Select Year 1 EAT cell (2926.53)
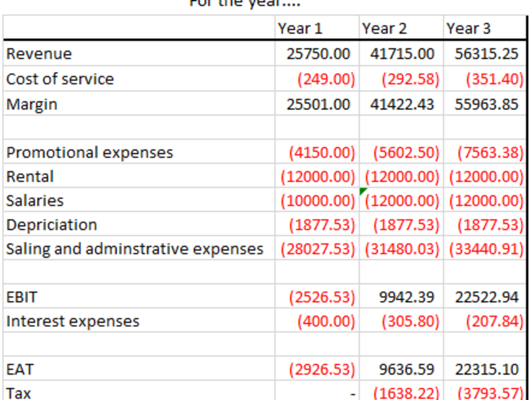Screen dimensions: 532x400 [x=317, y=369]
